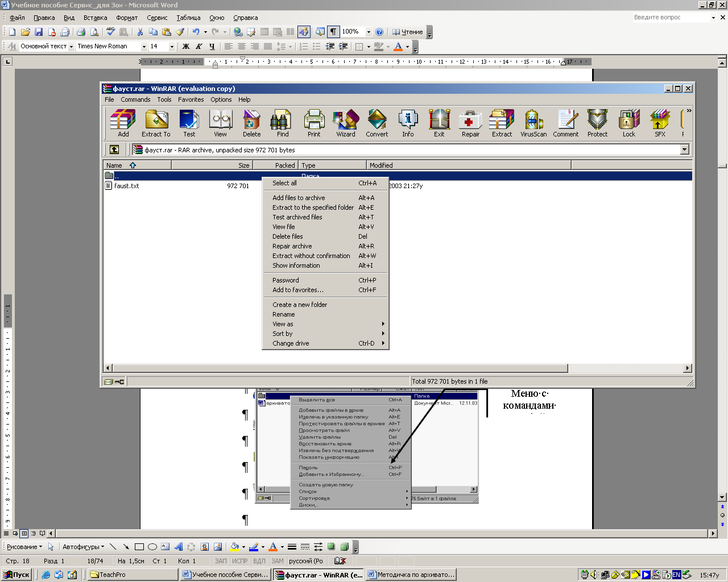Screen dimensions: 728x582
Task: Open the style dropdown showing Основной текст
Action: point(71,47)
